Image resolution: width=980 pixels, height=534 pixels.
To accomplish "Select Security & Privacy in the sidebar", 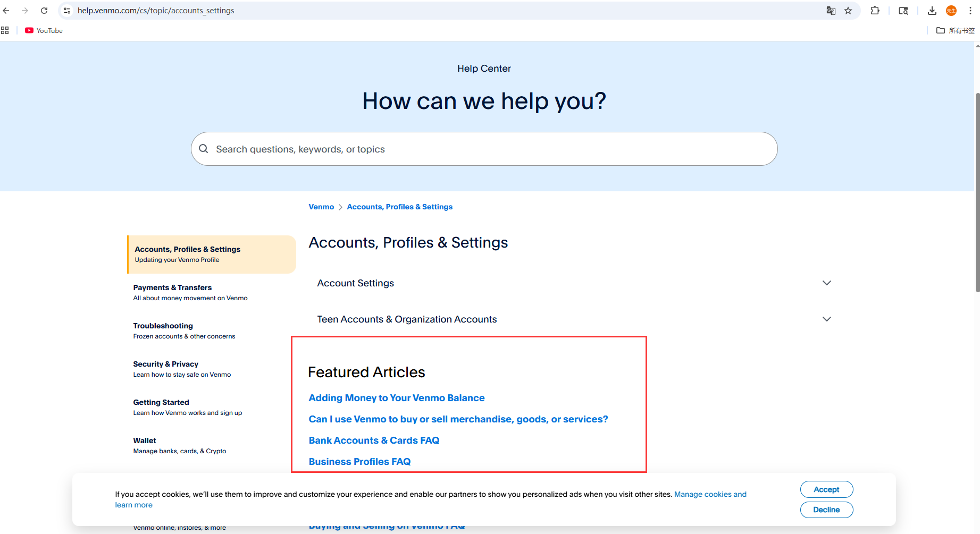I will 165,364.
